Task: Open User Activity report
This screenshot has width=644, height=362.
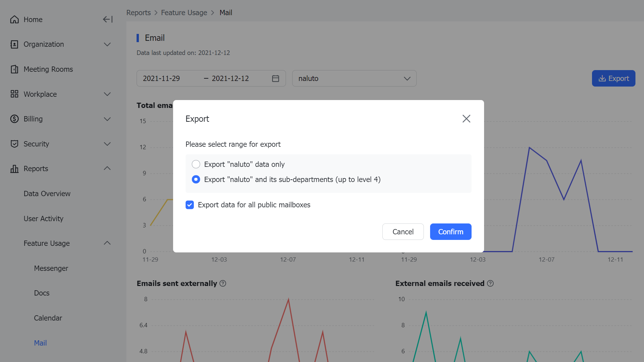Action: 43,219
